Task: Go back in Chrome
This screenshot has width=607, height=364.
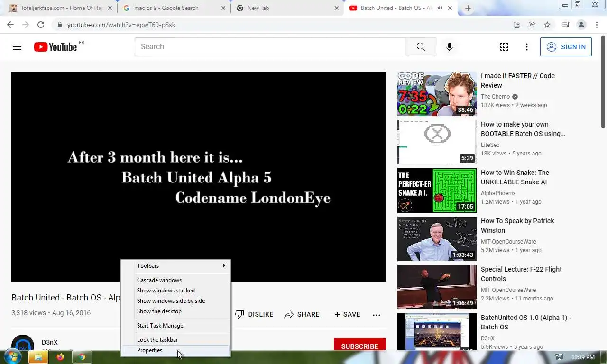Action: pyautogui.click(x=10, y=25)
